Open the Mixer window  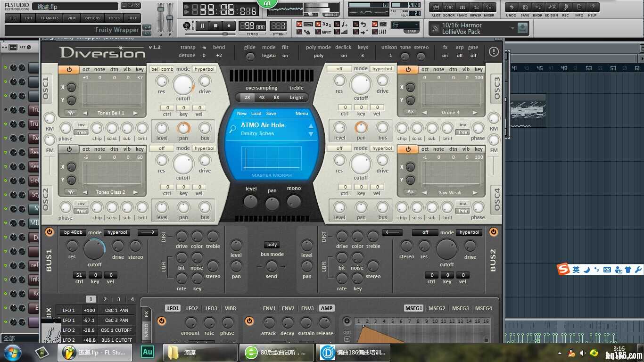tap(490, 8)
